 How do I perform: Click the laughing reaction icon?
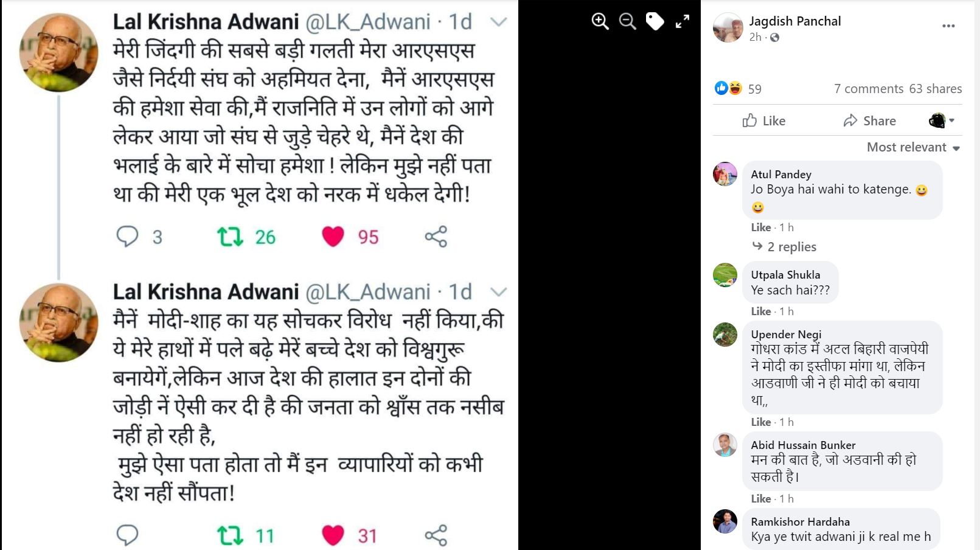(x=735, y=88)
